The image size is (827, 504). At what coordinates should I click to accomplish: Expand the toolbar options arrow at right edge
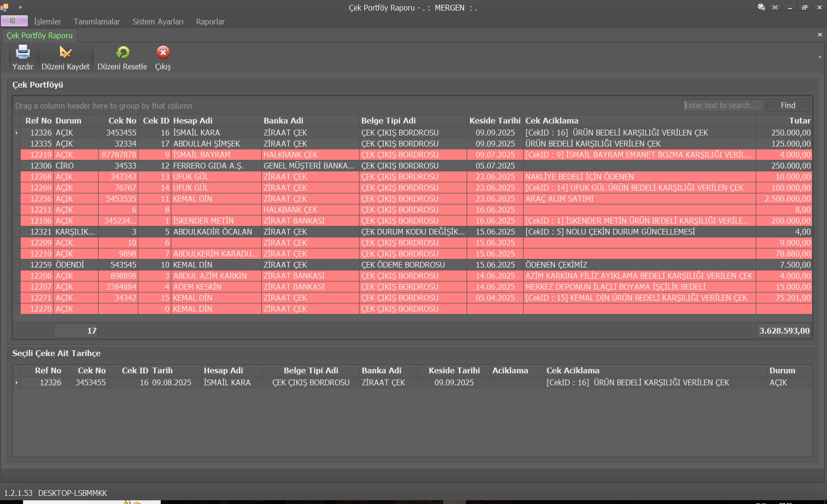820,57
